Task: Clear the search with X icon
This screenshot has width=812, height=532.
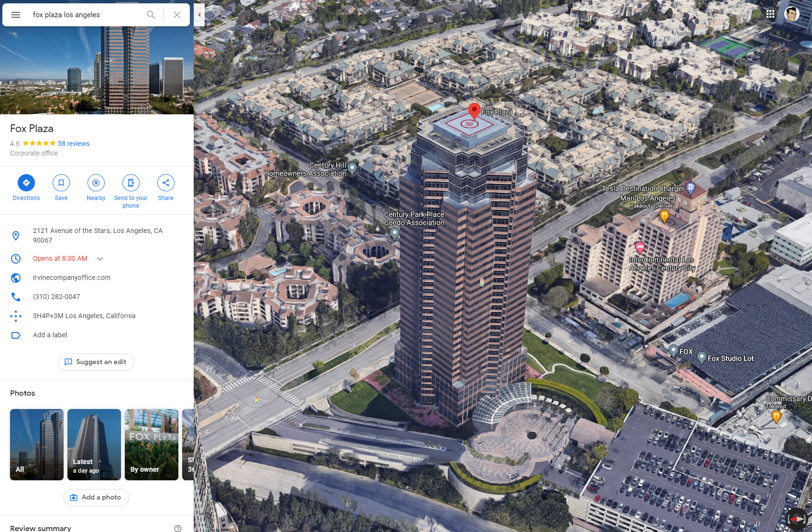Action: tap(177, 15)
